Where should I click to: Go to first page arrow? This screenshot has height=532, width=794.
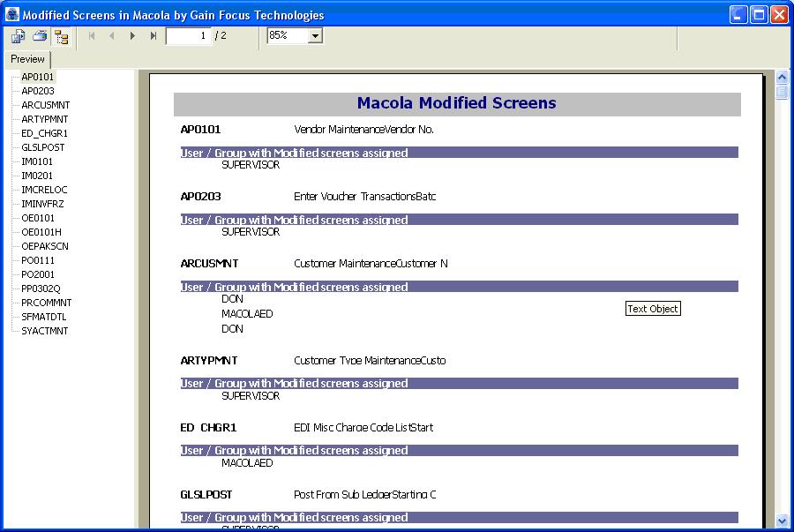[x=92, y=36]
